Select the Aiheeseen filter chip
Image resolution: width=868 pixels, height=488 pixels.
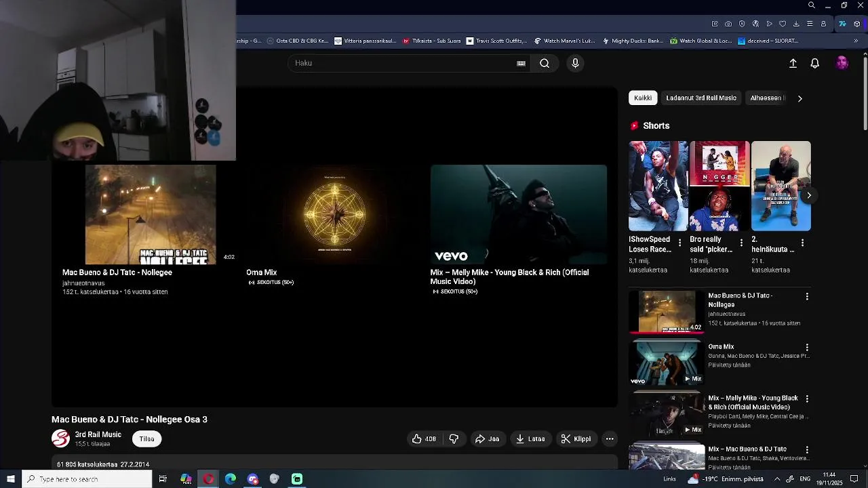coord(767,98)
